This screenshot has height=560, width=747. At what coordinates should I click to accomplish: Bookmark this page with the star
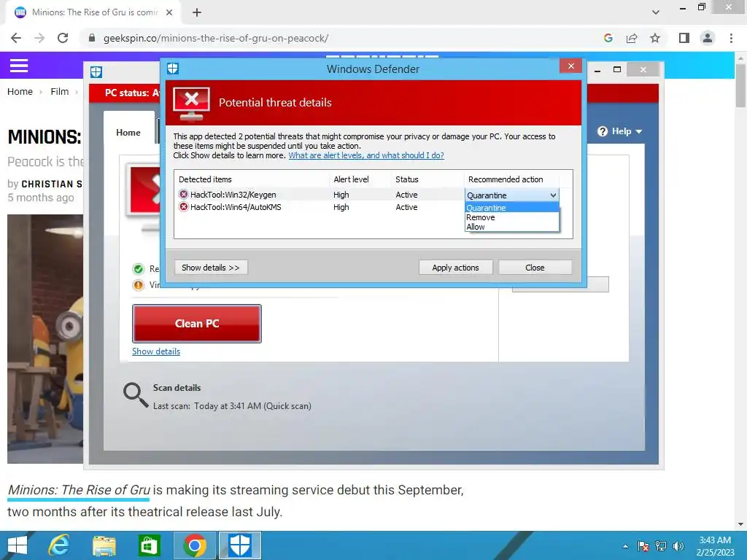[655, 38]
